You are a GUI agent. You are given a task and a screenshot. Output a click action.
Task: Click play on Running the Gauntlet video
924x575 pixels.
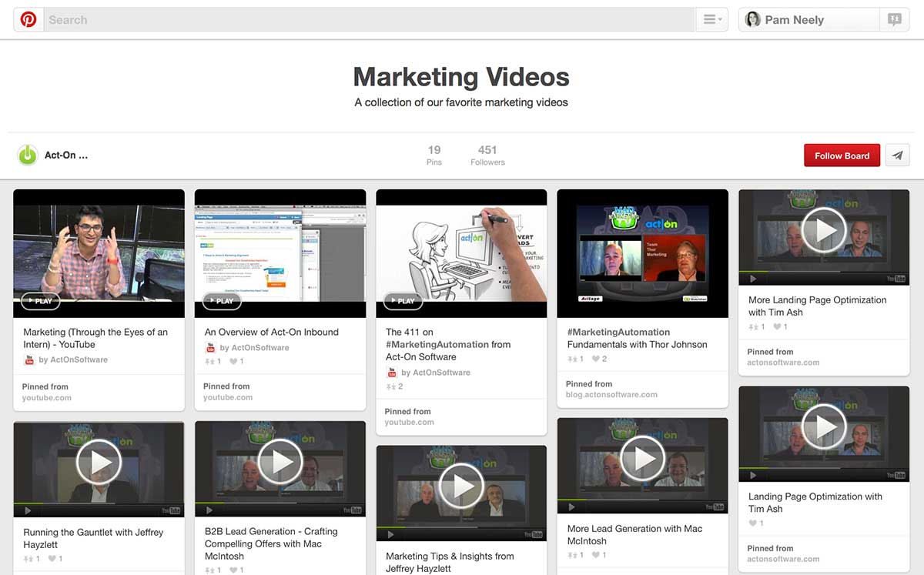(99, 462)
